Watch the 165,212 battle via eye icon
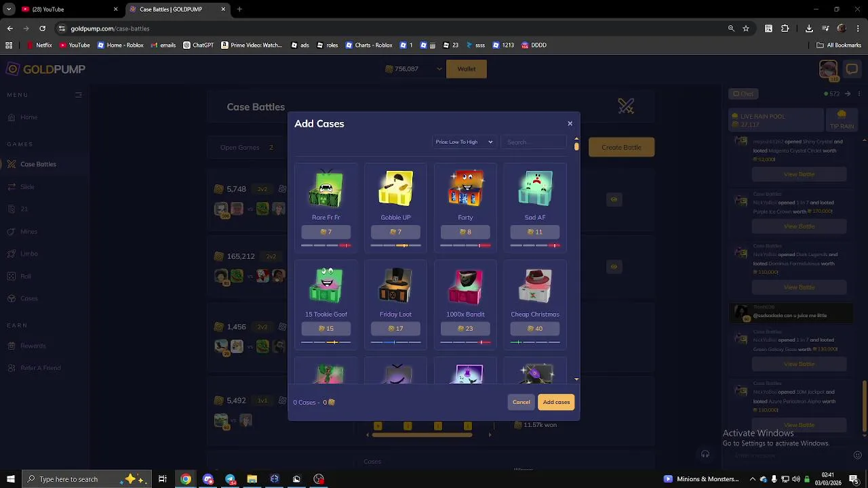 (614, 266)
